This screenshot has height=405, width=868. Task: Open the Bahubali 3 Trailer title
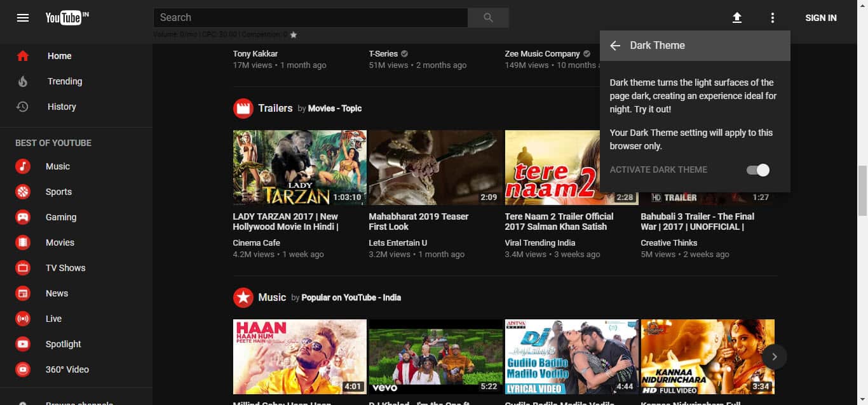[x=698, y=222]
